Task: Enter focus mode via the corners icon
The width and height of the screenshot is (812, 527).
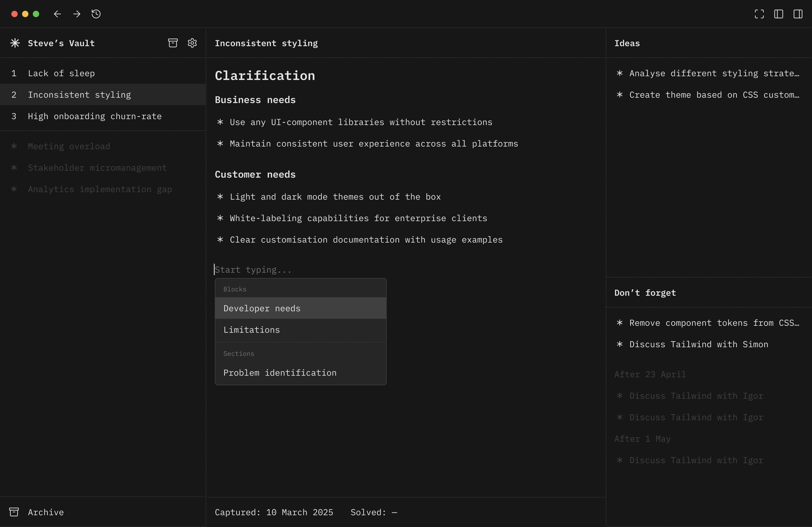Action: [x=759, y=14]
